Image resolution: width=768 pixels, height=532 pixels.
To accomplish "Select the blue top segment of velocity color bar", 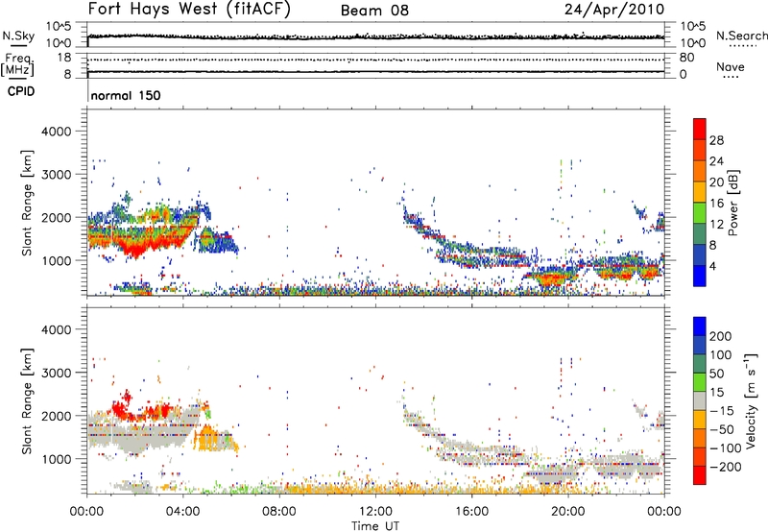I will (700, 326).
